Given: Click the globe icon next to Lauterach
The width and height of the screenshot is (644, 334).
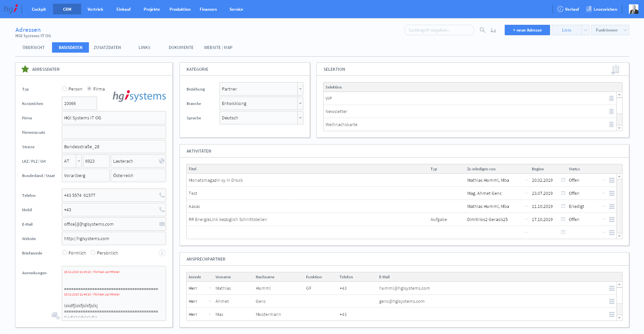Looking at the screenshot, I should tap(162, 161).
